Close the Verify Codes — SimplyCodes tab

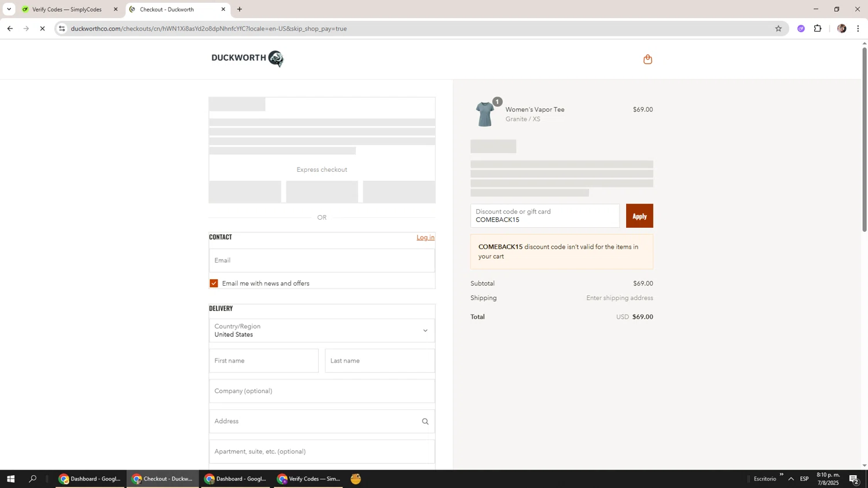click(x=116, y=9)
